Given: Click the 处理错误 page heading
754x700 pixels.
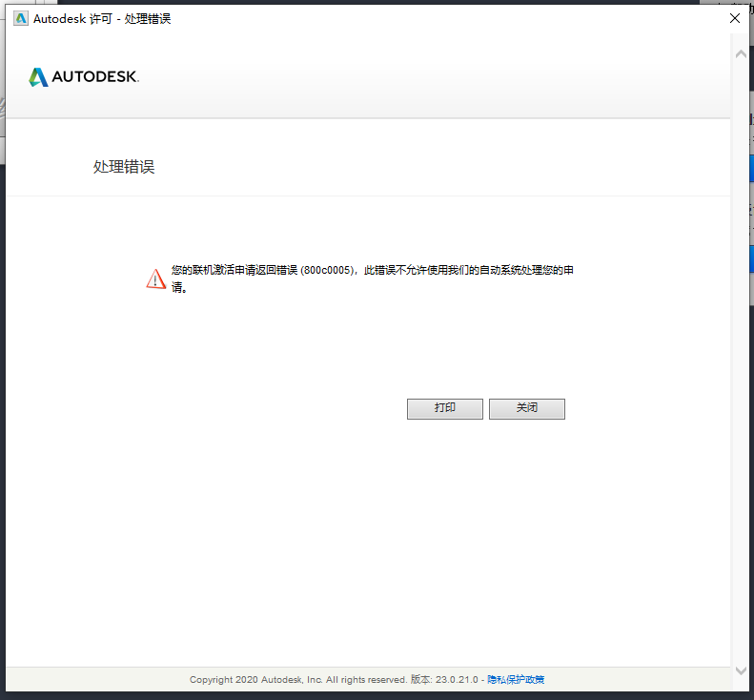Looking at the screenshot, I should [x=124, y=167].
